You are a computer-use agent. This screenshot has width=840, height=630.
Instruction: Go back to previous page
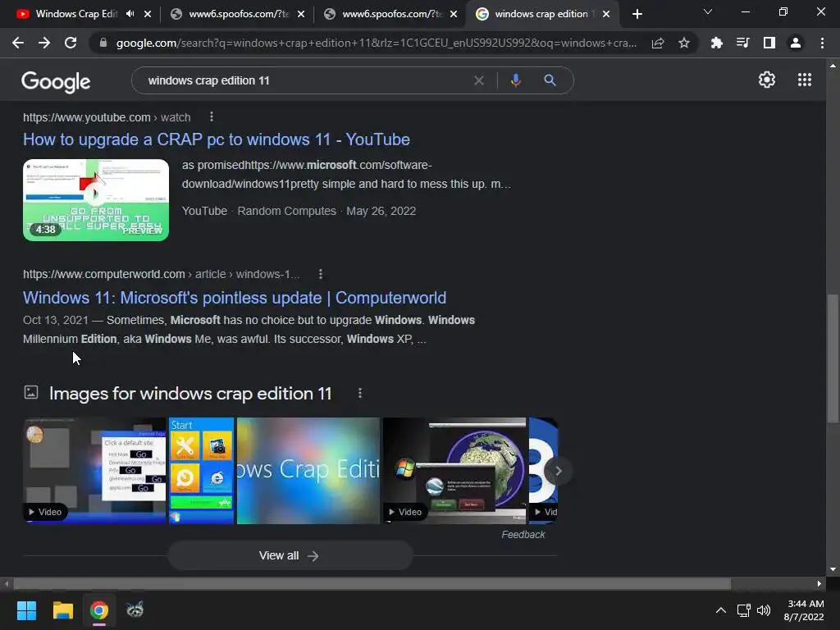click(x=18, y=43)
